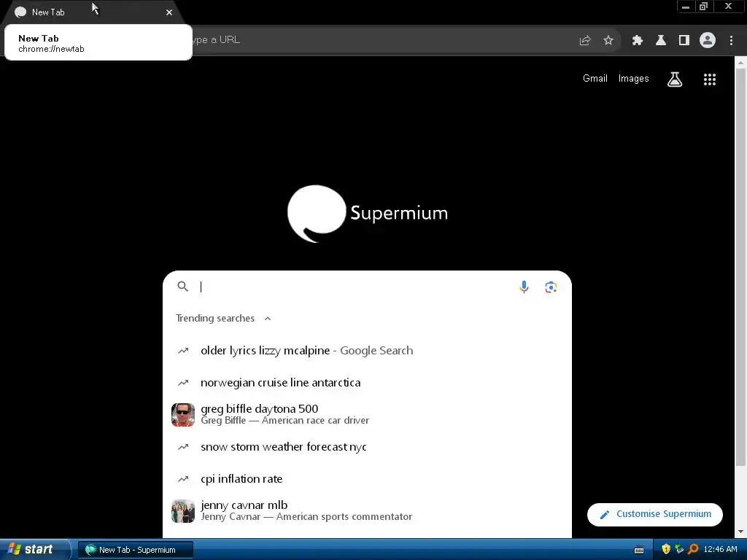The height and width of the screenshot is (560, 747).
Task: Select 'norwegian cruise line antarctica' suggestion
Action: coord(367,383)
